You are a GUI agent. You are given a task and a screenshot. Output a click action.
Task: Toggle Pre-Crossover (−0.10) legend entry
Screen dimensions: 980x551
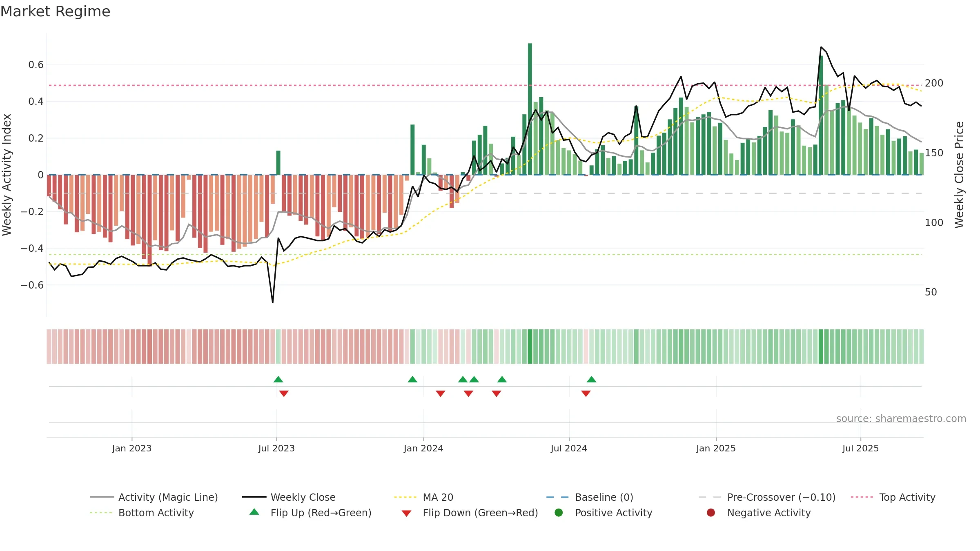point(767,497)
